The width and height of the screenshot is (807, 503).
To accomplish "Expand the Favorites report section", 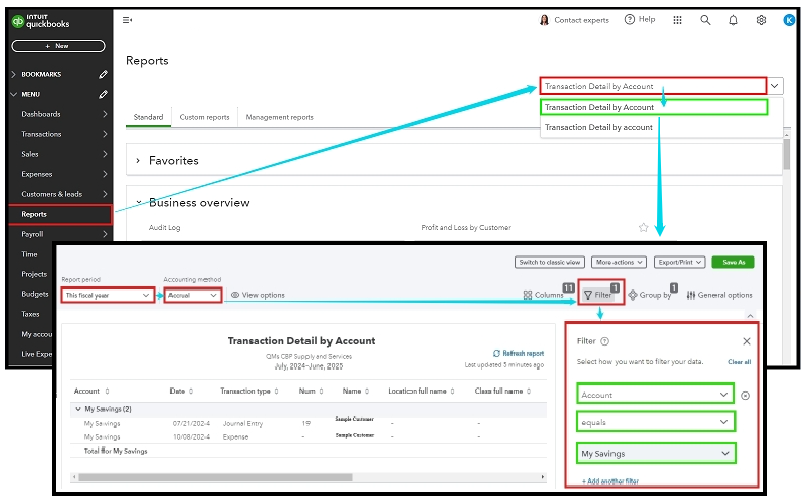I will (x=138, y=161).
